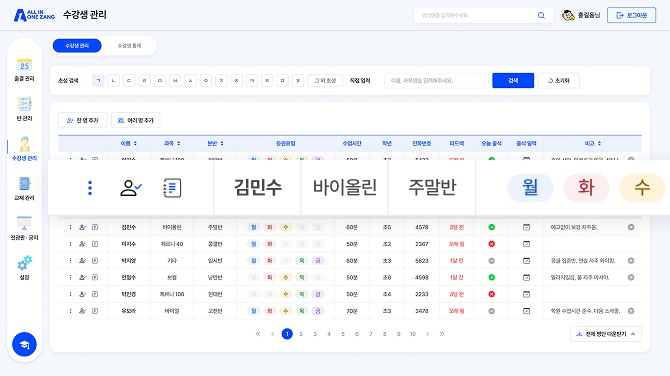Open attendance calendar icon for 2367 row
This screenshot has height=376, width=670.
point(526,244)
